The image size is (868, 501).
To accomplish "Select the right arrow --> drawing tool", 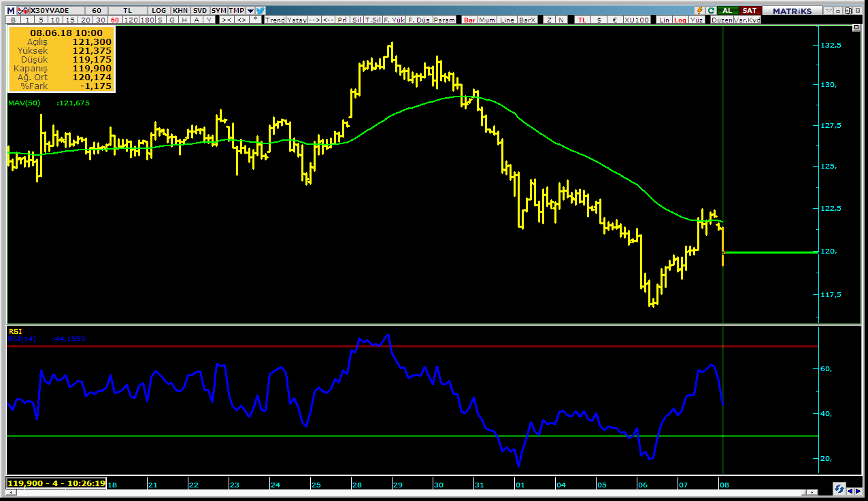I will (314, 20).
